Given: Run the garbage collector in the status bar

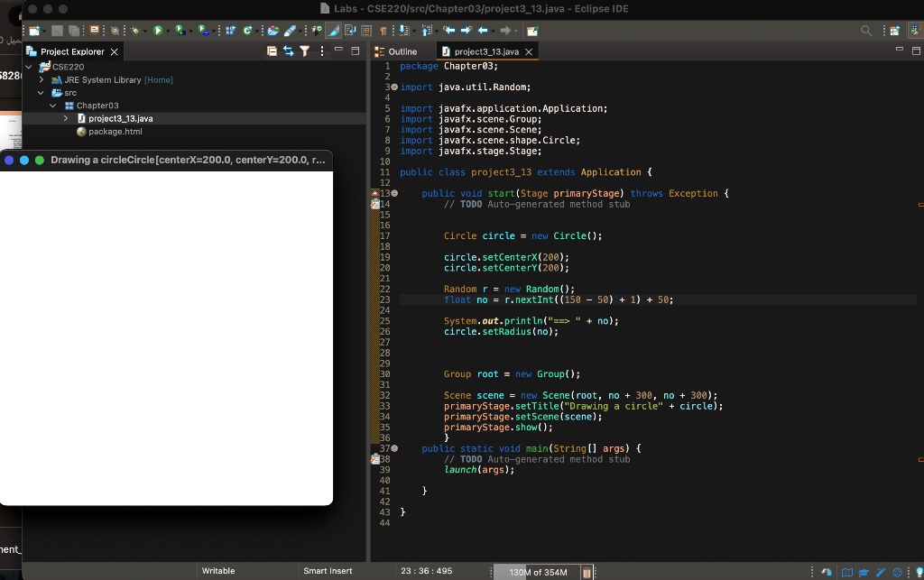Looking at the screenshot, I should [587, 571].
